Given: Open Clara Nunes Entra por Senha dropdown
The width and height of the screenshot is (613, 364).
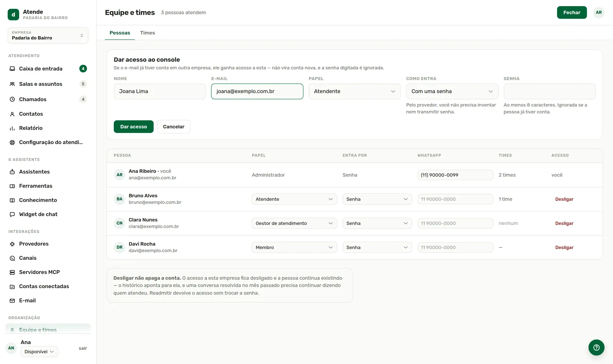Looking at the screenshot, I should click(377, 223).
